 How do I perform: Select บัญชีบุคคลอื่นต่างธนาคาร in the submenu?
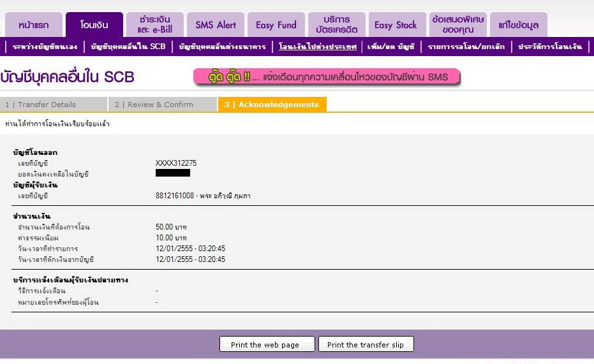coord(222,47)
